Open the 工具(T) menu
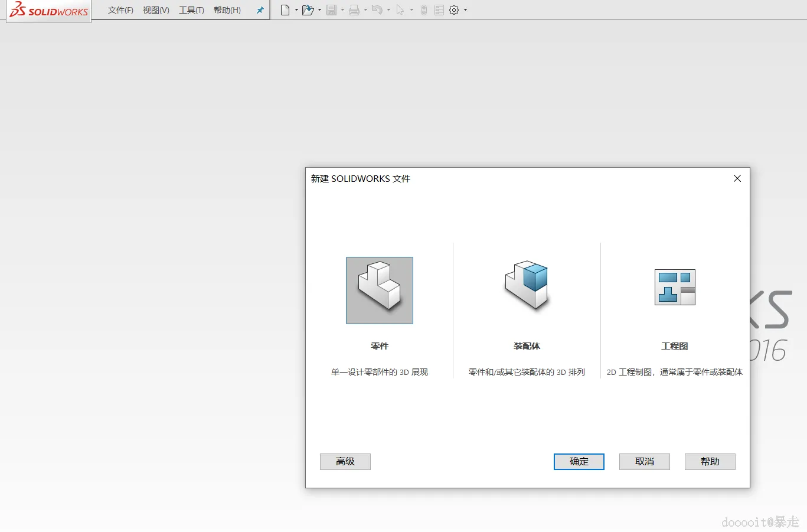This screenshot has height=532, width=807. click(x=191, y=10)
